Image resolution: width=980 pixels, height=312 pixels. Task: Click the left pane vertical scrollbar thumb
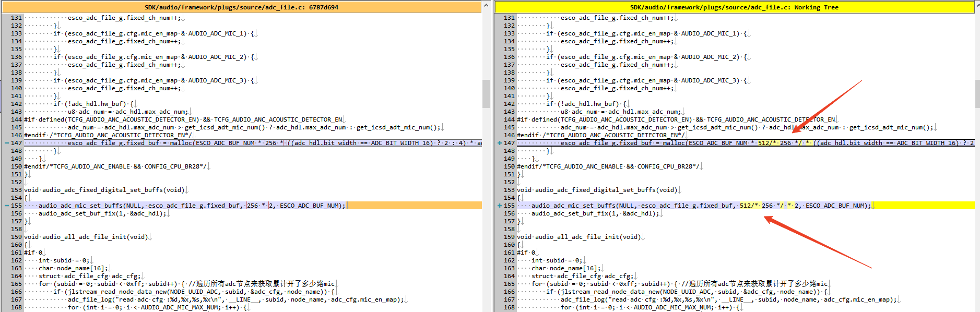(x=486, y=93)
